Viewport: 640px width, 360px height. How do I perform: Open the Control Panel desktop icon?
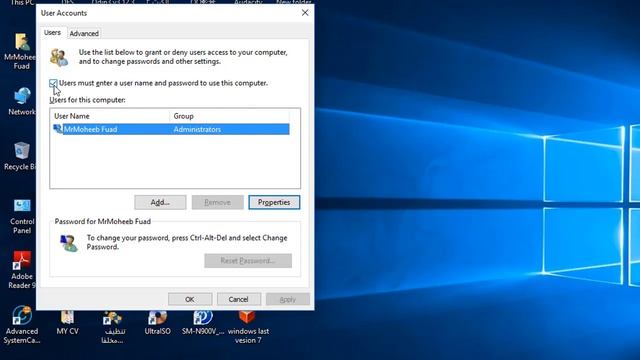pos(22,216)
